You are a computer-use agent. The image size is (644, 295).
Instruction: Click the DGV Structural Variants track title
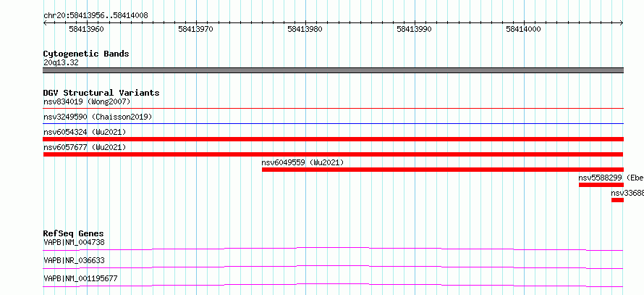tap(101, 93)
